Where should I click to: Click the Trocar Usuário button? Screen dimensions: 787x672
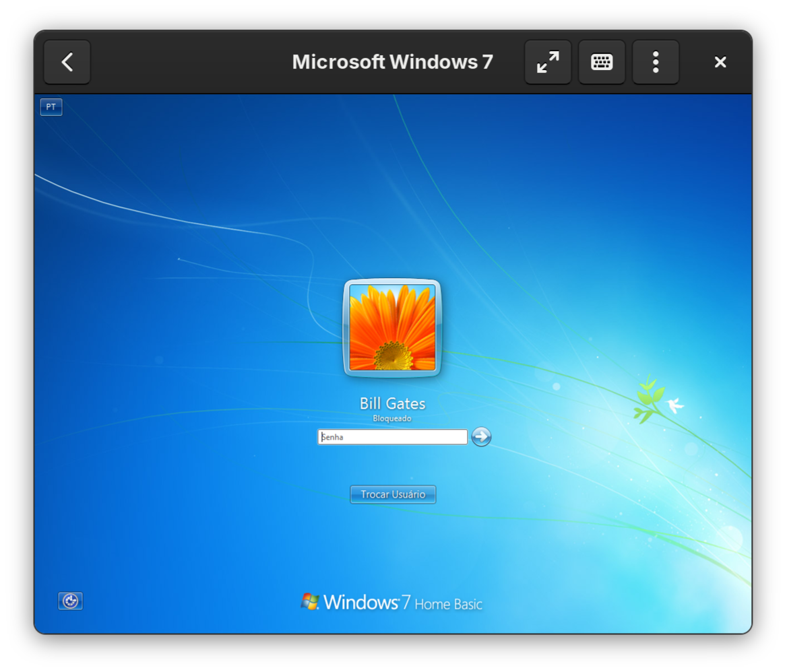pos(393,494)
